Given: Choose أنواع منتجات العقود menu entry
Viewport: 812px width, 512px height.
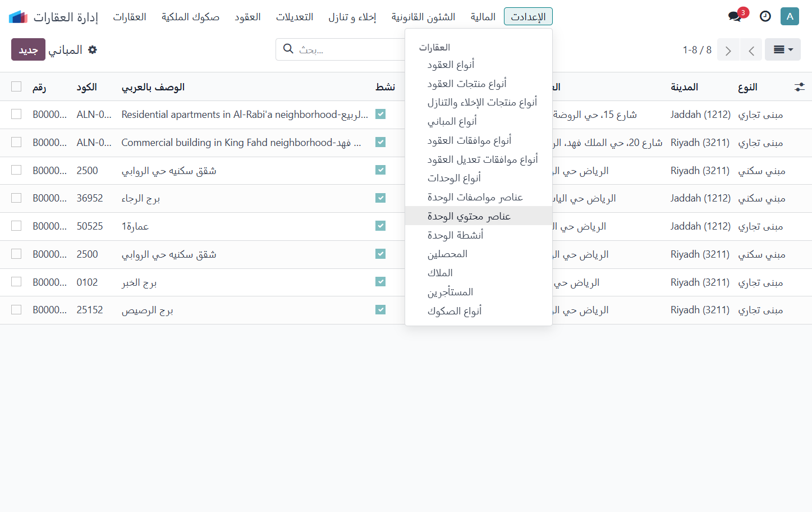Looking at the screenshot, I should pyautogui.click(x=479, y=84).
